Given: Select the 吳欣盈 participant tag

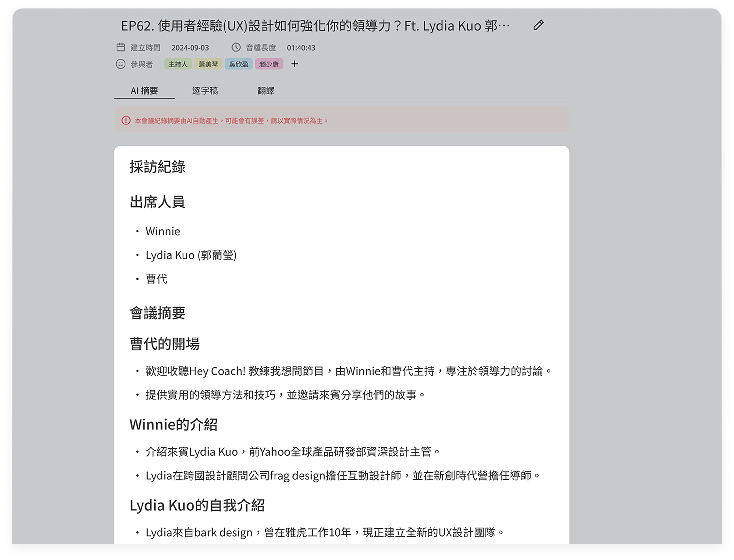Looking at the screenshot, I should (238, 64).
